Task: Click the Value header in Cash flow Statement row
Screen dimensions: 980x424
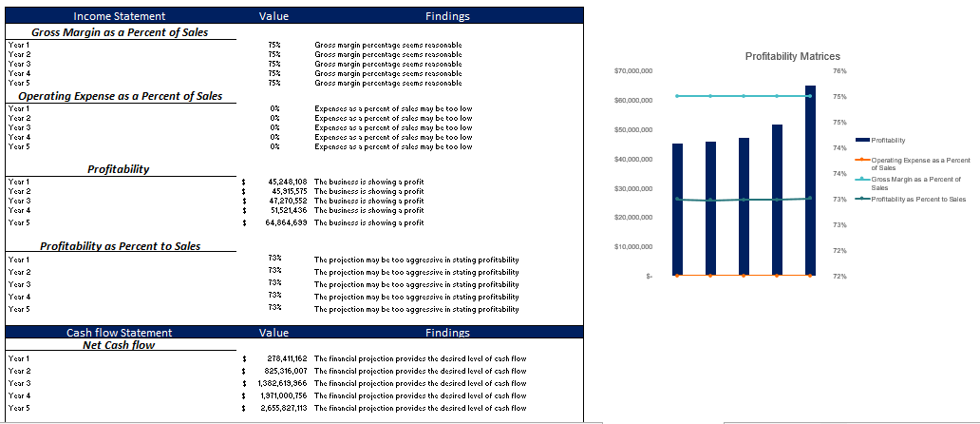Action: coord(273,333)
